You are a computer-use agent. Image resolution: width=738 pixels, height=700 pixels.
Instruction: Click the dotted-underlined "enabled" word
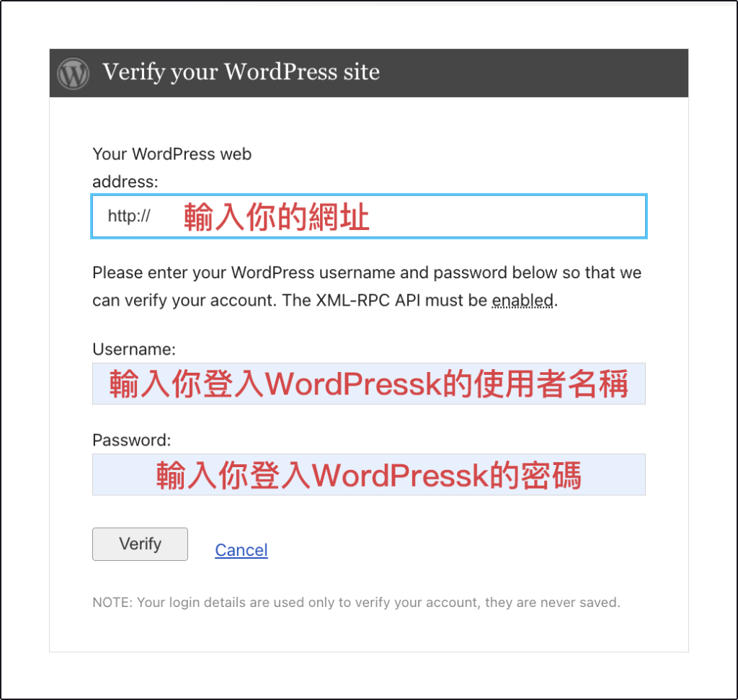click(523, 301)
